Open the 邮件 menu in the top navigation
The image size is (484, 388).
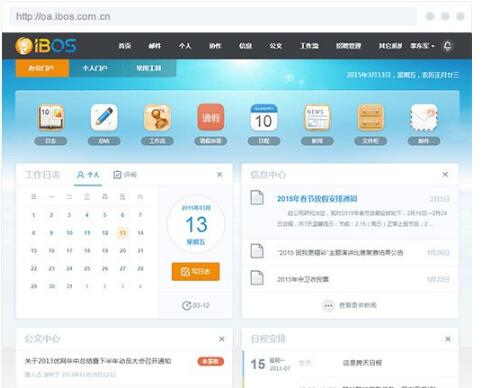coord(155,46)
